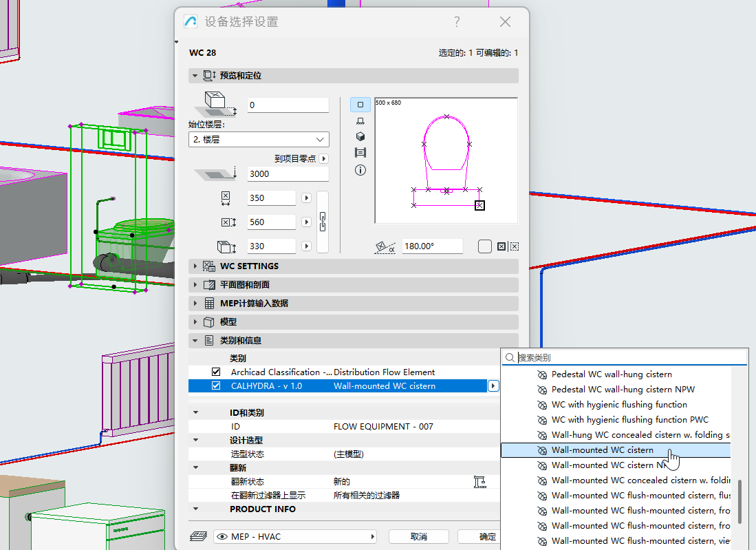Expand the MEP计算输入数据 panel

pos(195,304)
